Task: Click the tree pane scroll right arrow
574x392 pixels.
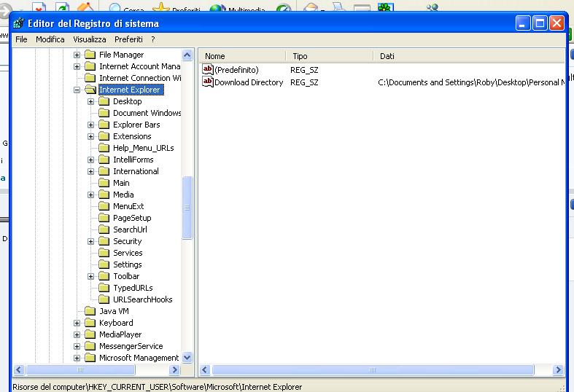Action: pos(174,370)
